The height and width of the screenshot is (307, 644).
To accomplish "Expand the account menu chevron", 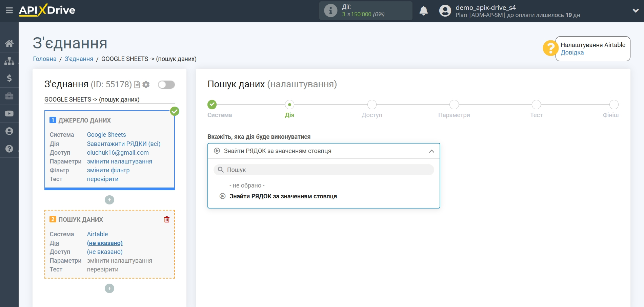I will pyautogui.click(x=636, y=10).
